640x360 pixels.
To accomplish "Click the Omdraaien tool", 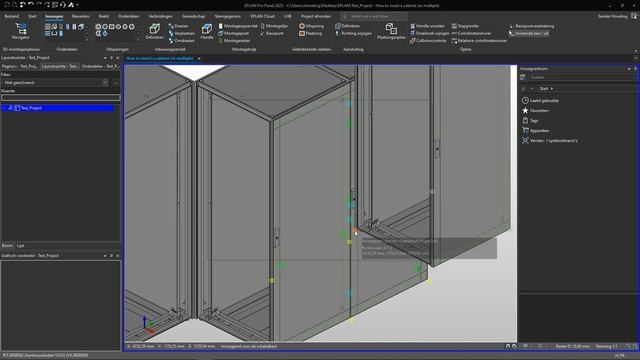I will tap(182, 41).
